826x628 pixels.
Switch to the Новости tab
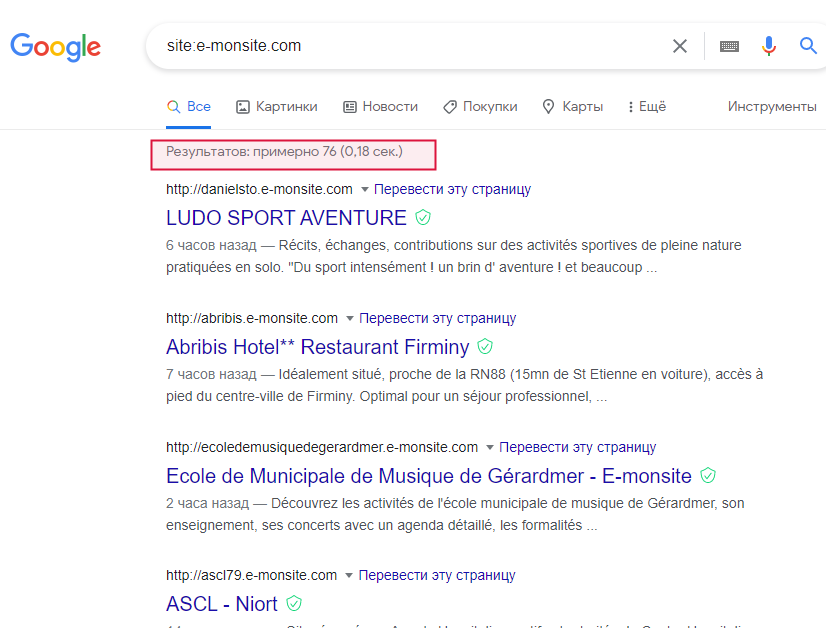[x=380, y=106]
